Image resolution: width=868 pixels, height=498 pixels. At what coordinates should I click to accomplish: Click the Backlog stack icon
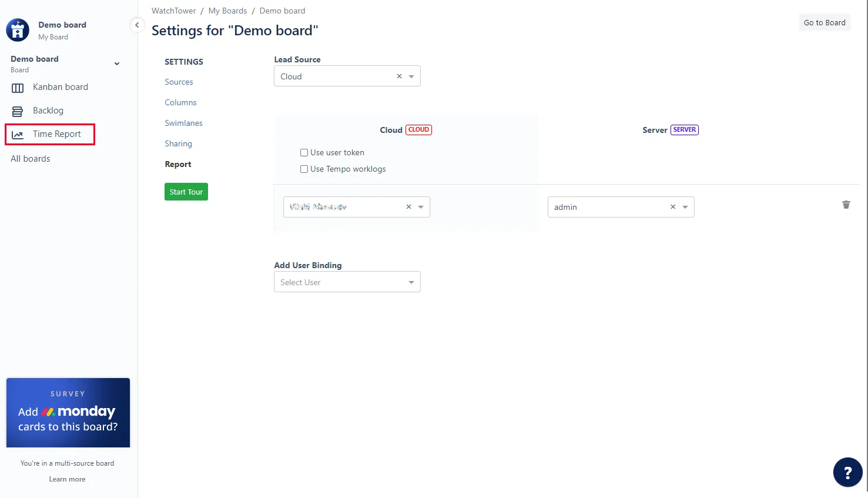18,111
